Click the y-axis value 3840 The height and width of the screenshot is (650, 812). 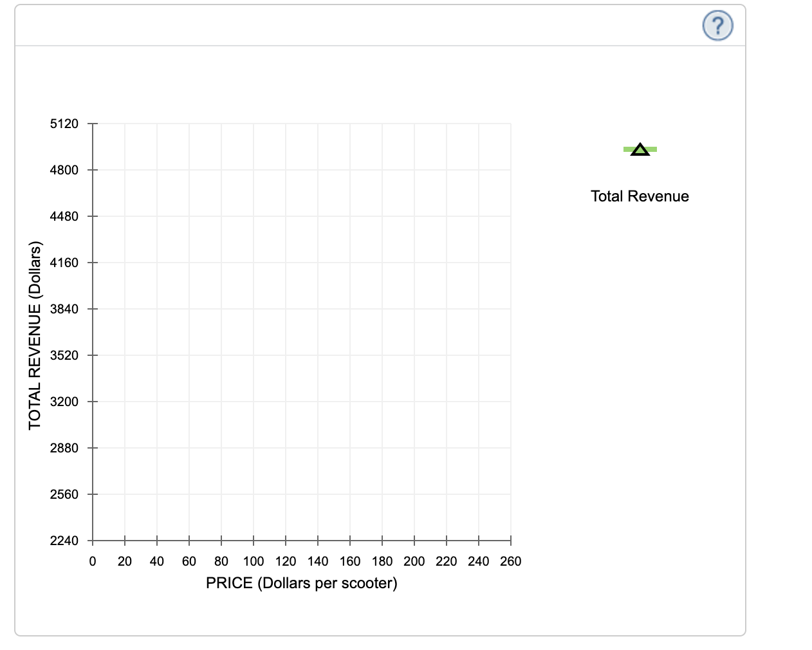tap(64, 309)
